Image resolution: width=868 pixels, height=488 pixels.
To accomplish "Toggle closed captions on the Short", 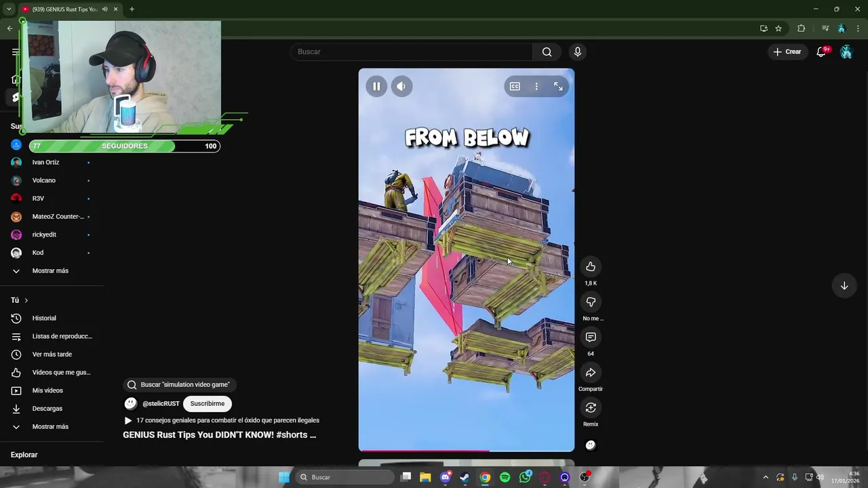I will click(x=515, y=86).
